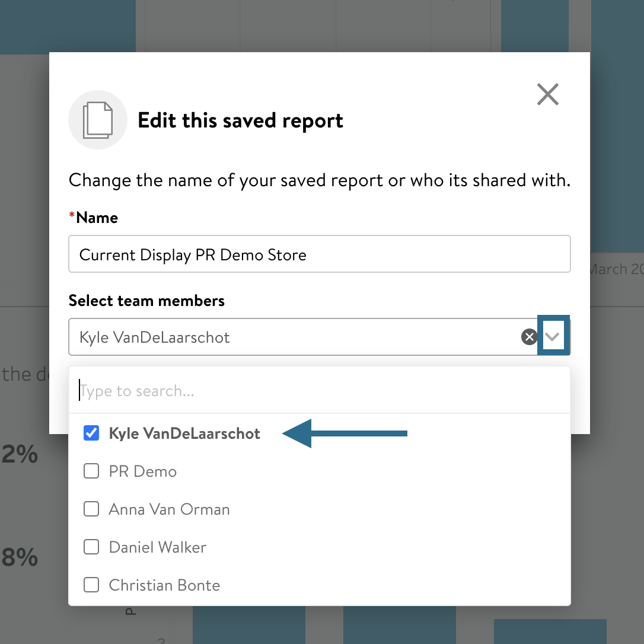Choose Christian Bonte name in list
The width and height of the screenshot is (644, 644).
pos(164,585)
